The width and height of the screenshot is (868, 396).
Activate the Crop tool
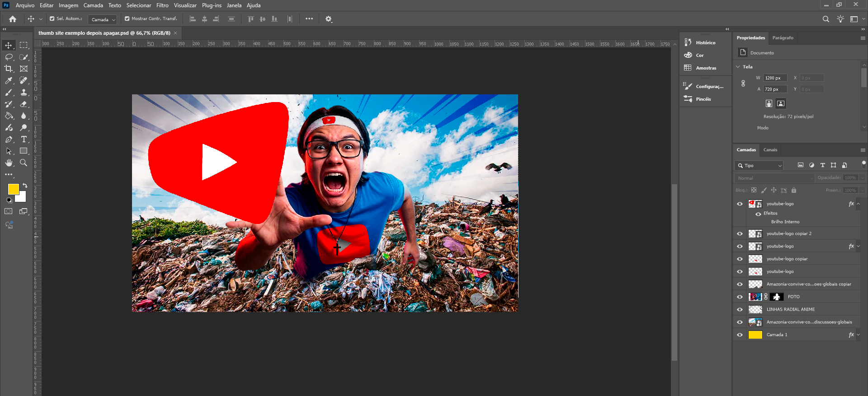click(9, 69)
